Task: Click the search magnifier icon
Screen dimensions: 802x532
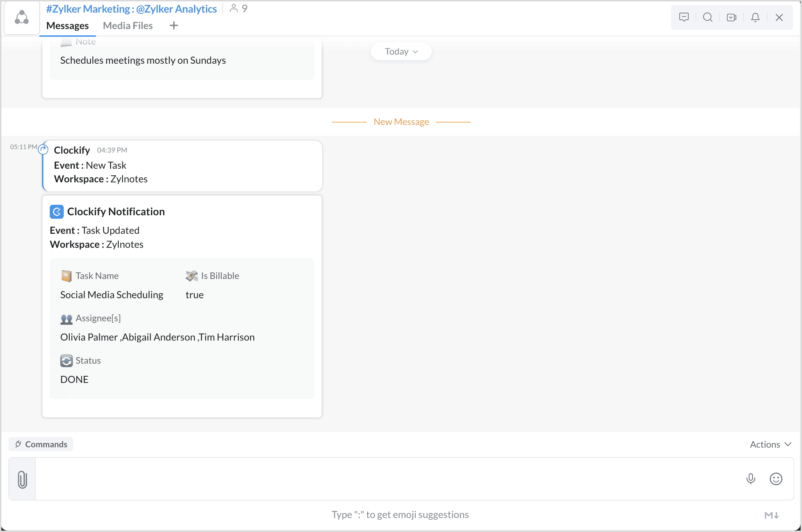Action: 707,17
